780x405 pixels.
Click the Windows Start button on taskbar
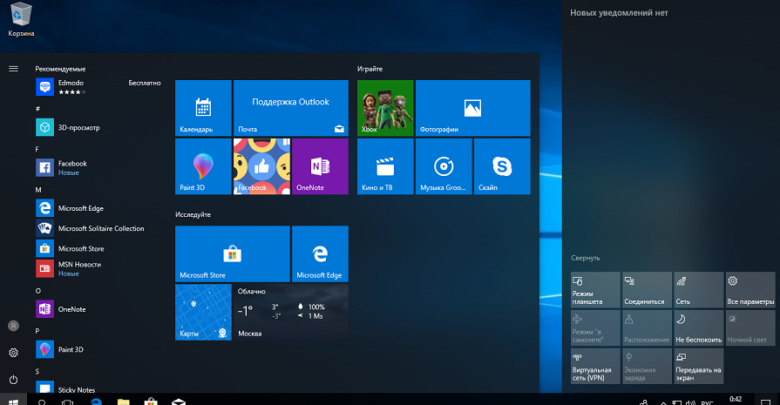(x=13, y=401)
